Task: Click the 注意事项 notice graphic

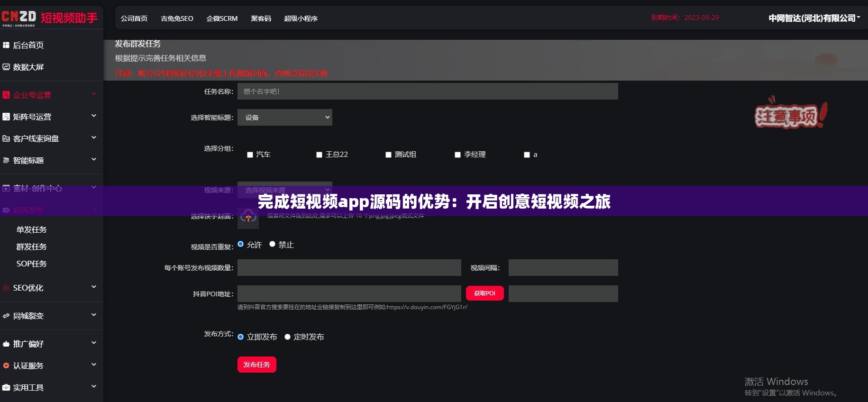Action: click(x=791, y=114)
